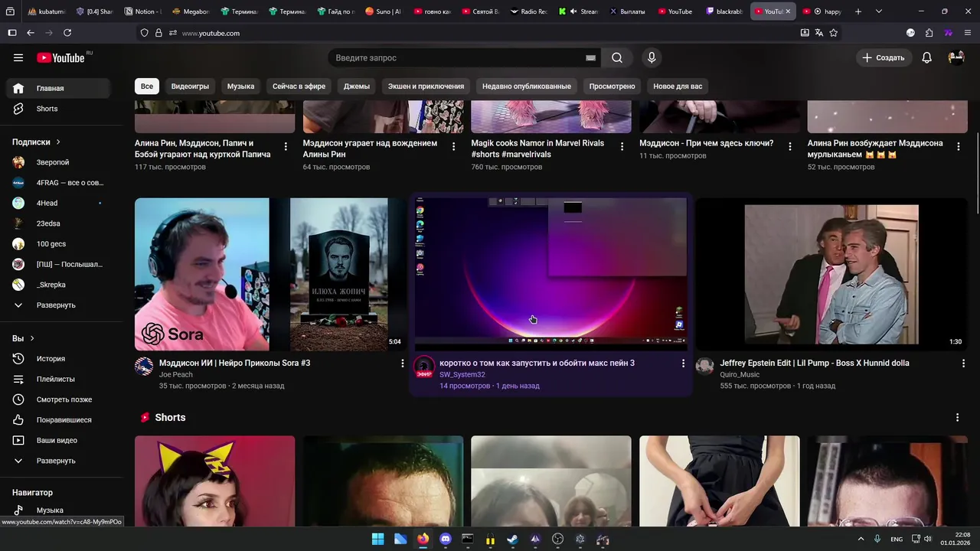Select the Просмотрено filter chip
The height and width of the screenshot is (551, 980).
click(612, 86)
